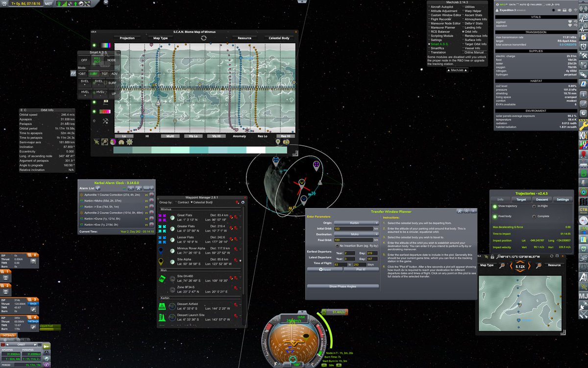Open the SCANsat waypoint marker icon
The height and width of the screenshot is (368, 588).
pos(278,142)
